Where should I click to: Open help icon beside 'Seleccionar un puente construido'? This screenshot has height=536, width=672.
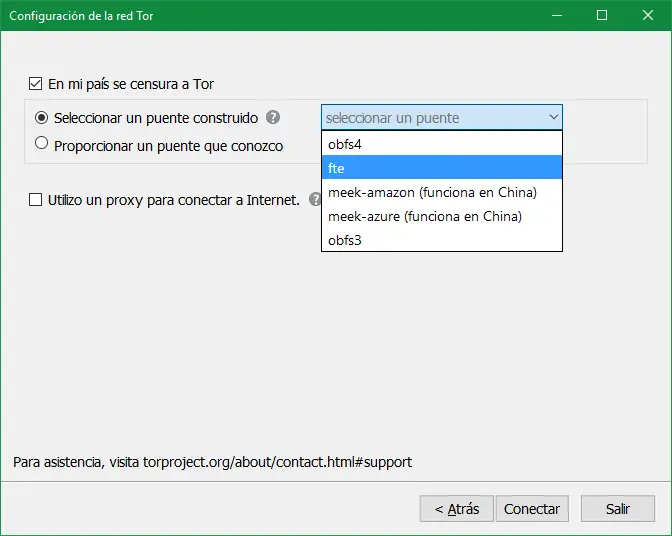(x=273, y=117)
